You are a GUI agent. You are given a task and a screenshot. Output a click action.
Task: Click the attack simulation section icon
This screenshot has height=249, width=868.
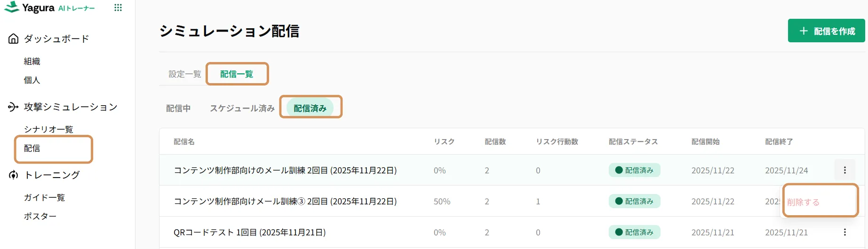(13, 107)
